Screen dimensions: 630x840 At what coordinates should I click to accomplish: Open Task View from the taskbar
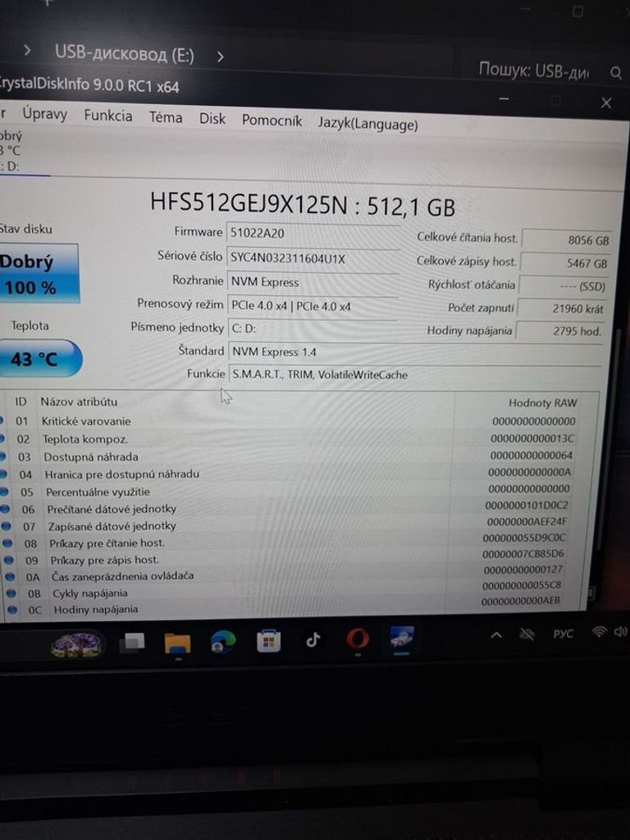pyautogui.click(x=132, y=640)
